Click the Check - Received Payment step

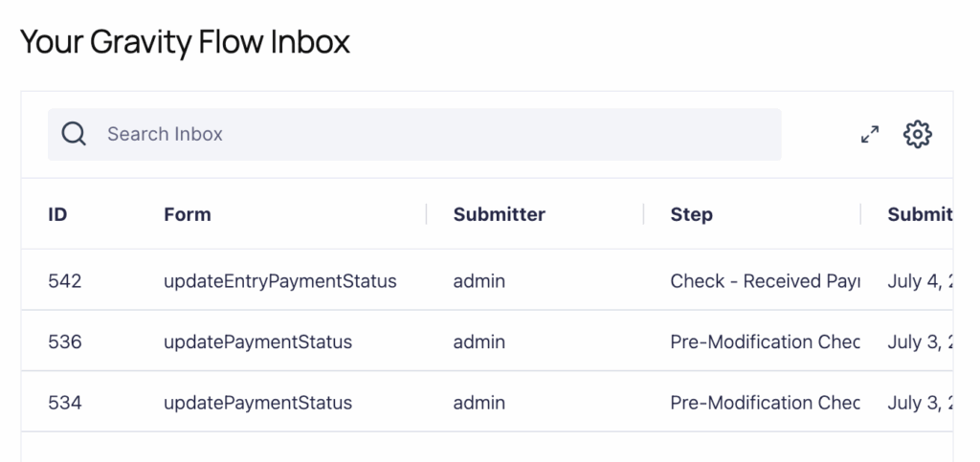point(764,281)
